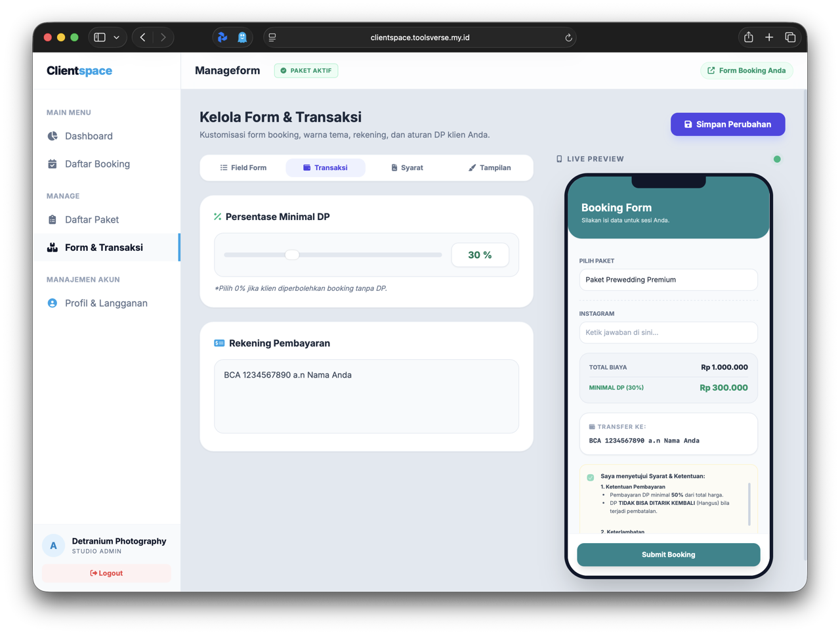The width and height of the screenshot is (840, 635).
Task: Toggle the Safari sidebar icon
Action: (x=100, y=37)
